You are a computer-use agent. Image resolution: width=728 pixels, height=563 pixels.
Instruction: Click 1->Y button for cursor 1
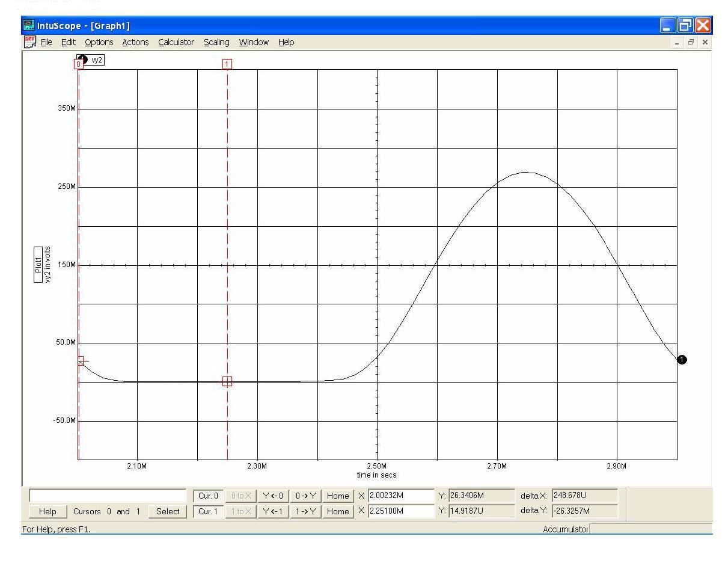pos(305,511)
